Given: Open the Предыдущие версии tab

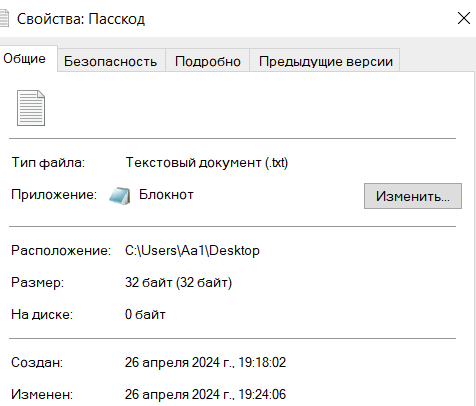Looking at the screenshot, I should pos(325,61).
